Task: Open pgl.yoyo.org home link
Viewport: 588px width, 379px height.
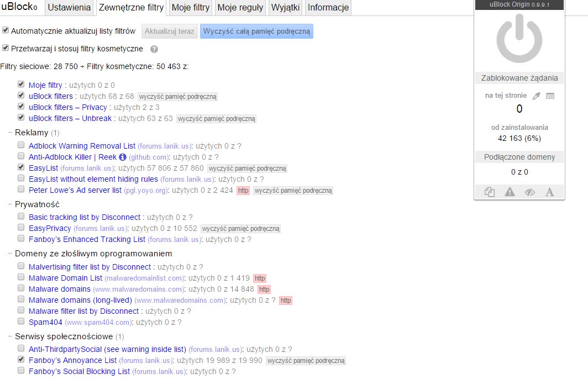Action: [x=145, y=191]
